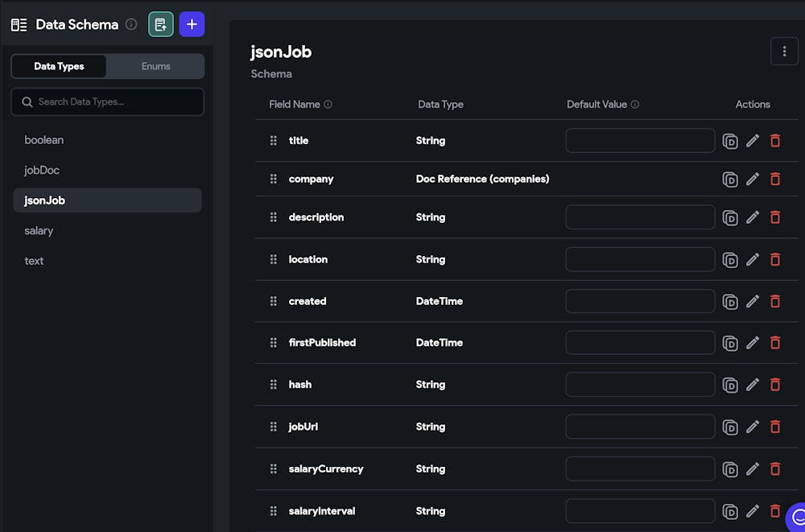Delete the hash field
The image size is (805, 532).
(x=775, y=385)
